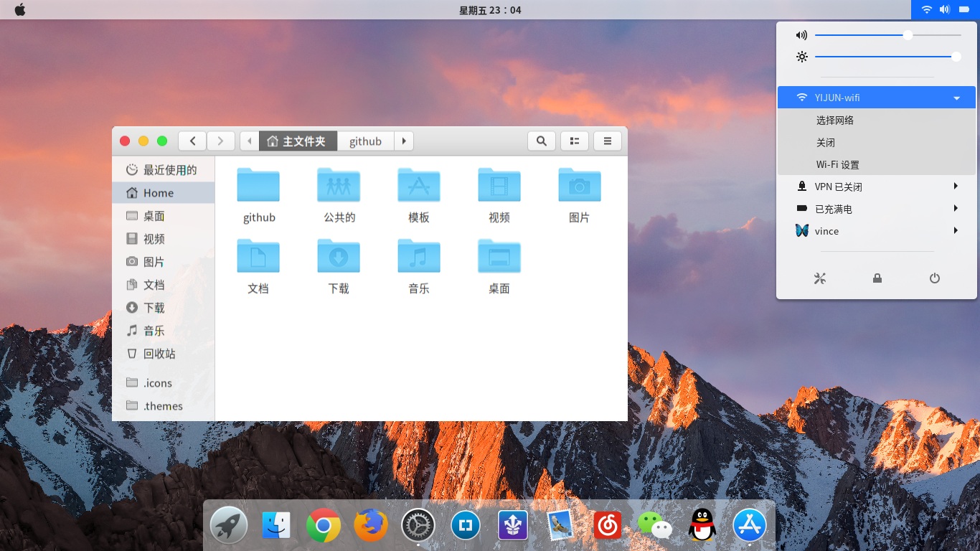Open Wi-Fi 设置 menu entry
This screenshot has width=980, height=551.
[x=877, y=164]
